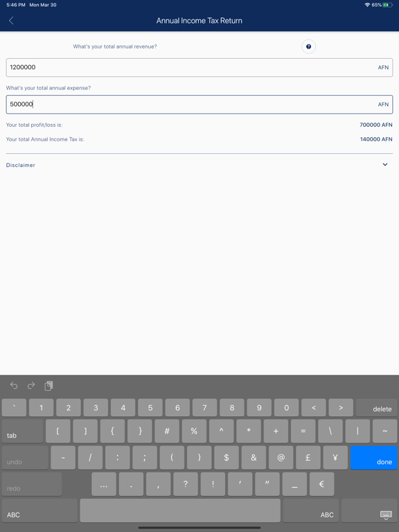
Task: Tap the 1 key
Action: tap(41, 407)
